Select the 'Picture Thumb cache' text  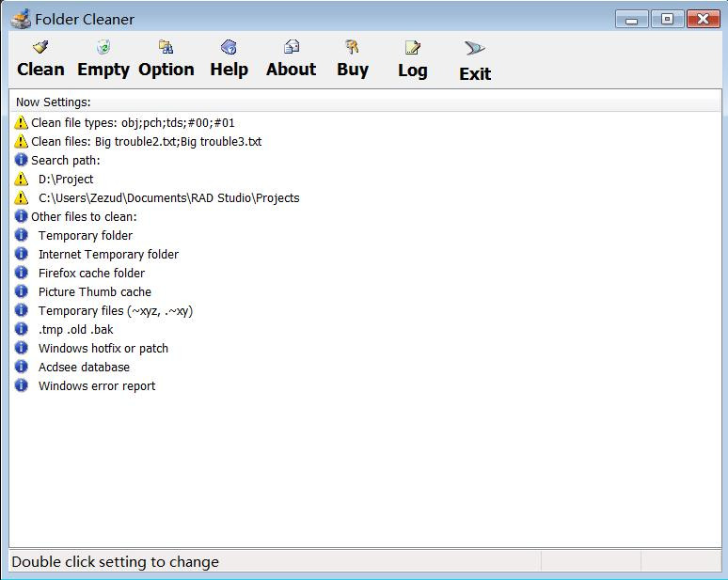pyautogui.click(x=95, y=291)
